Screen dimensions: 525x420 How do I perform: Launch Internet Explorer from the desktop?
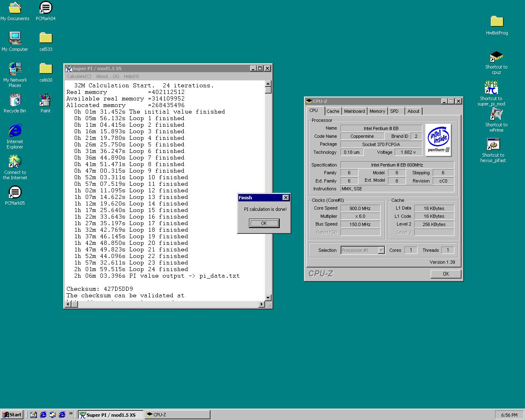coord(15,137)
